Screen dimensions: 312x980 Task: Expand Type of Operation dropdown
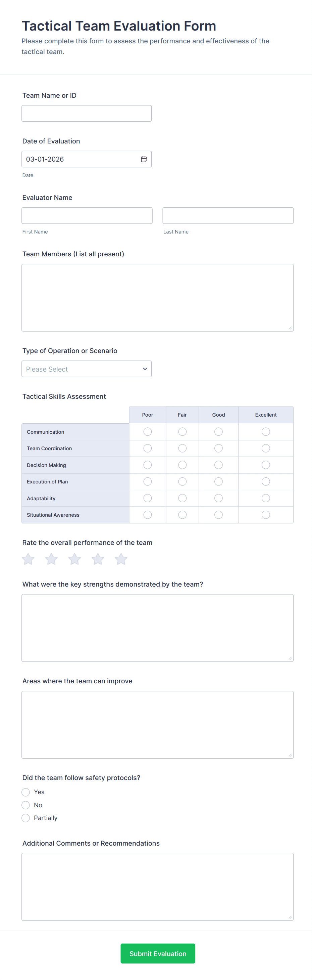[87, 369]
